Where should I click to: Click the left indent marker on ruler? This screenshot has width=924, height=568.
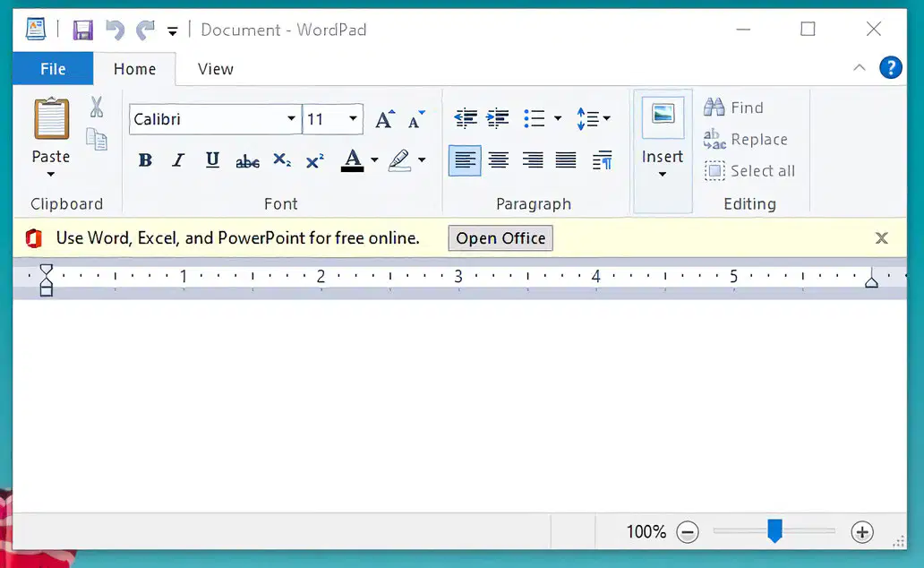[46, 280]
